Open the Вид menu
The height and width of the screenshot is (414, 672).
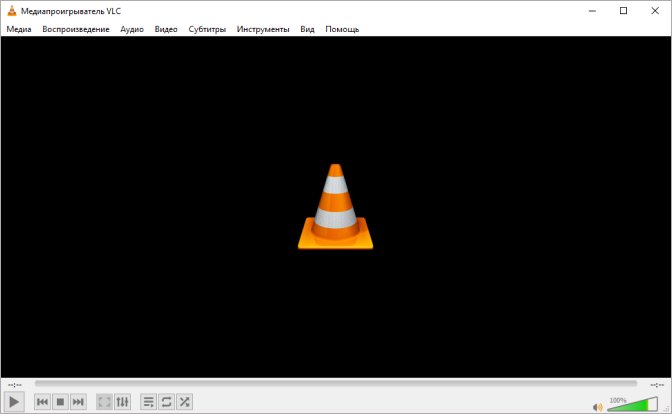pos(307,29)
